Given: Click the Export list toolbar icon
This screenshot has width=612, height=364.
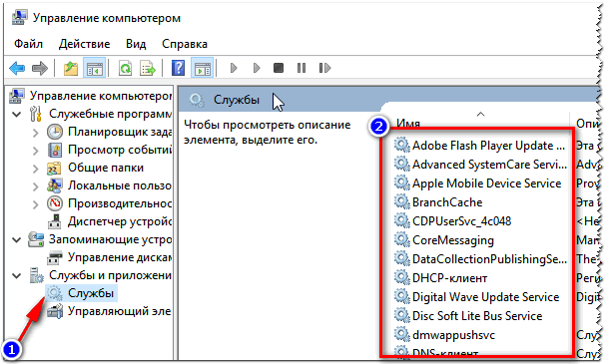Looking at the screenshot, I should click(148, 69).
